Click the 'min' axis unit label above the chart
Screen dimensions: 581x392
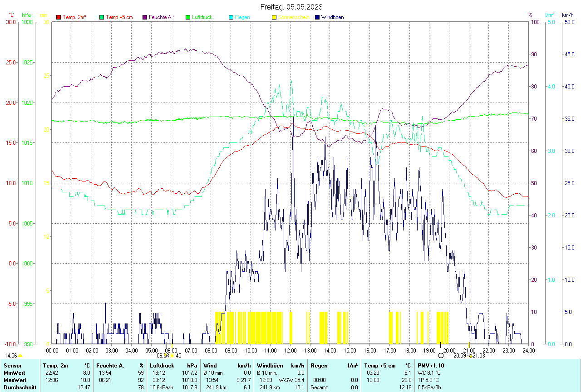pyautogui.click(x=44, y=15)
